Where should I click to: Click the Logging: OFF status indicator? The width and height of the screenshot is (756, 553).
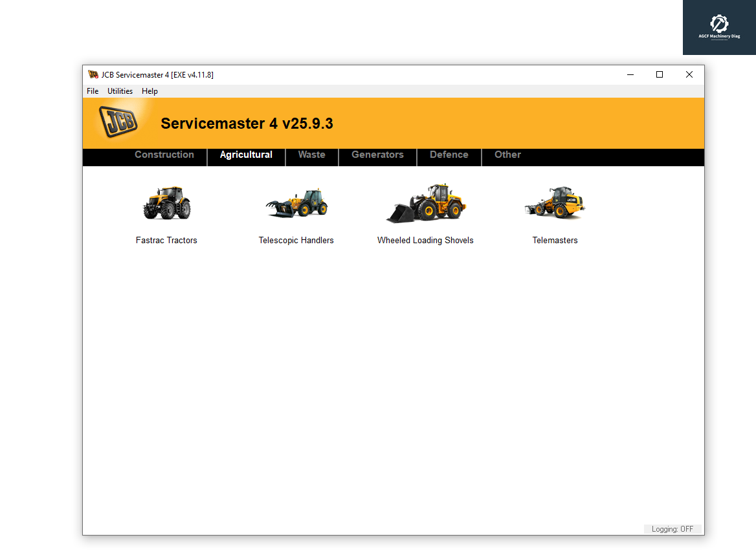(x=672, y=529)
